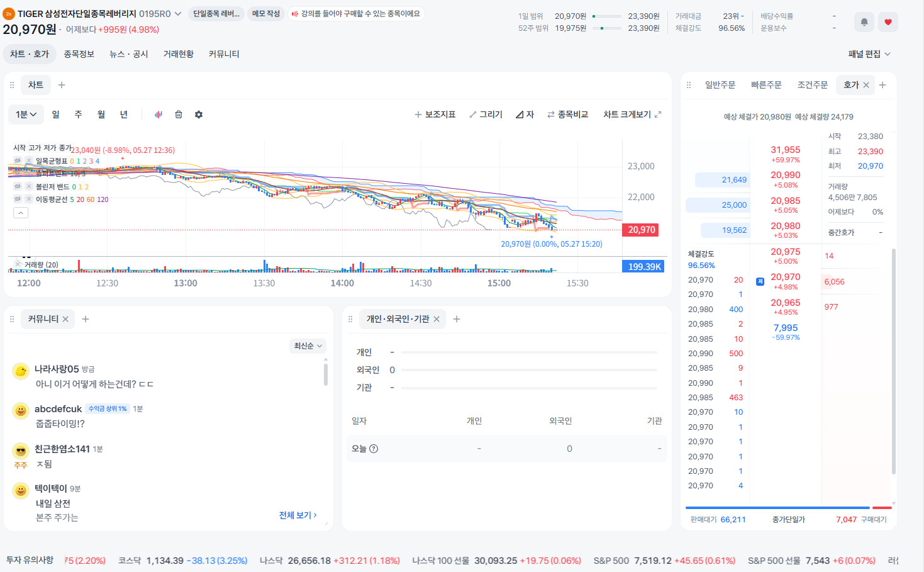Close the 개인·외국인·기관 tab
This screenshot has width=924, height=572.
click(437, 319)
